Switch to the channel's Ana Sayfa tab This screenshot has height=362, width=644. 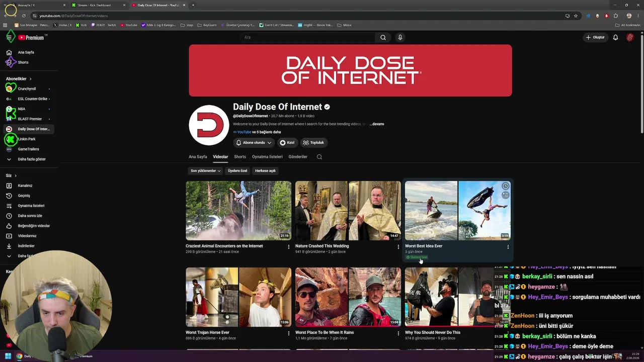click(x=198, y=157)
